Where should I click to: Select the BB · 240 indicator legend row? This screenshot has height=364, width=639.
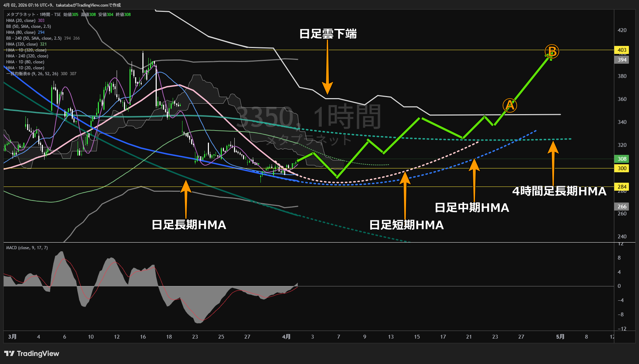coord(43,38)
